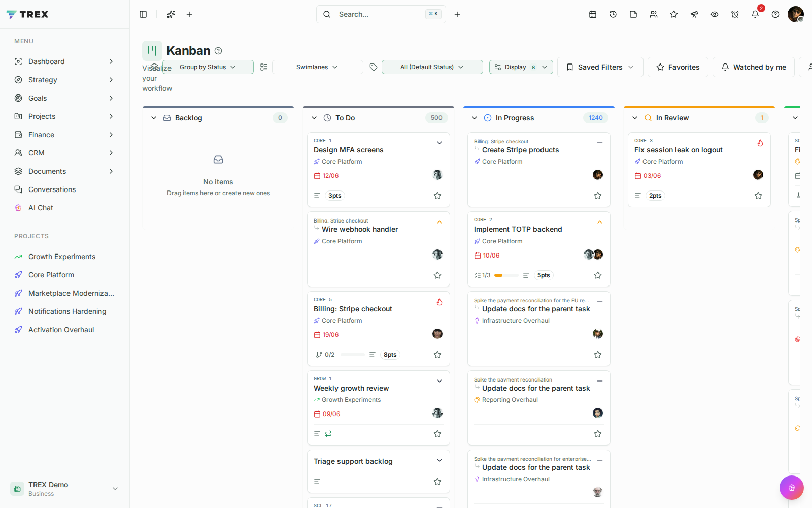
Task: Open the AI Chat menu item
Action: click(x=64, y=208)
